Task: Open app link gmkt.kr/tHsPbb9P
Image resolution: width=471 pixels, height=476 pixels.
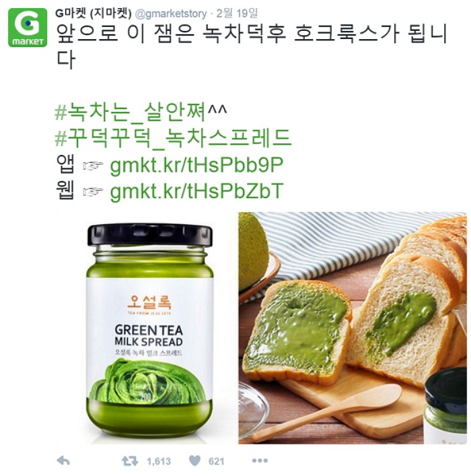Action: tap(196, 165)
